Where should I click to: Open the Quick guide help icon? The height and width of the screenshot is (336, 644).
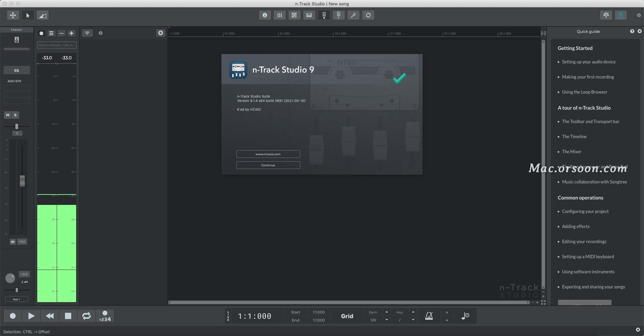[632, 31]
